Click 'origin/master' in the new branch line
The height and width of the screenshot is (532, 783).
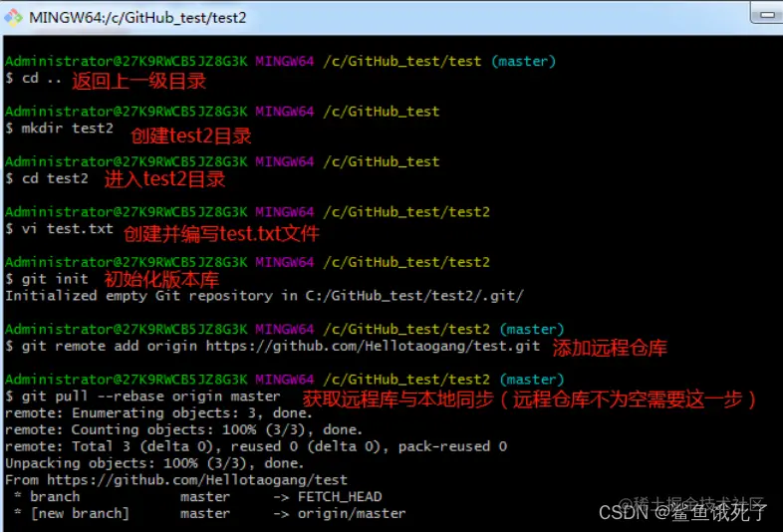352,513
